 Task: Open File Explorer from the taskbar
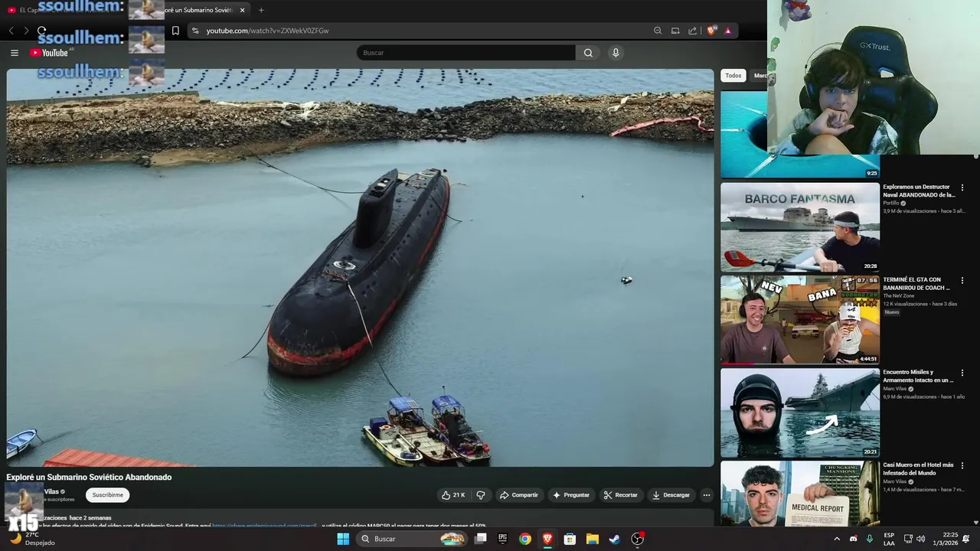tap(593, 539)
